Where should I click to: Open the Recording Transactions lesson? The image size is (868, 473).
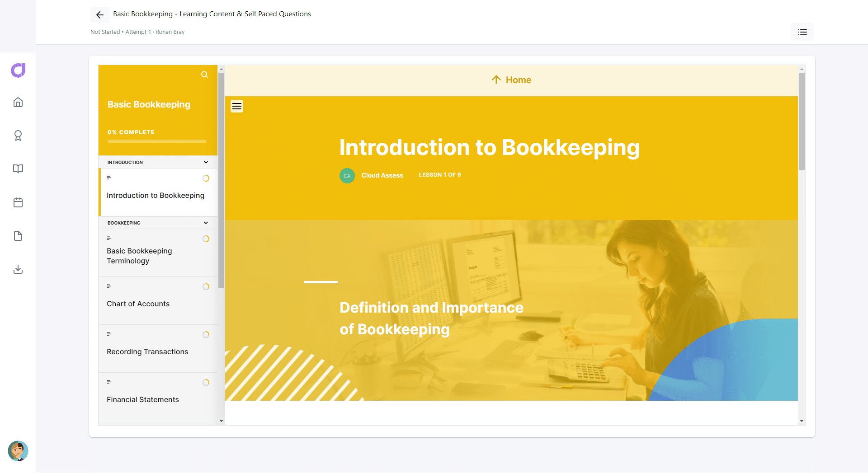click(x=158, y=348)
